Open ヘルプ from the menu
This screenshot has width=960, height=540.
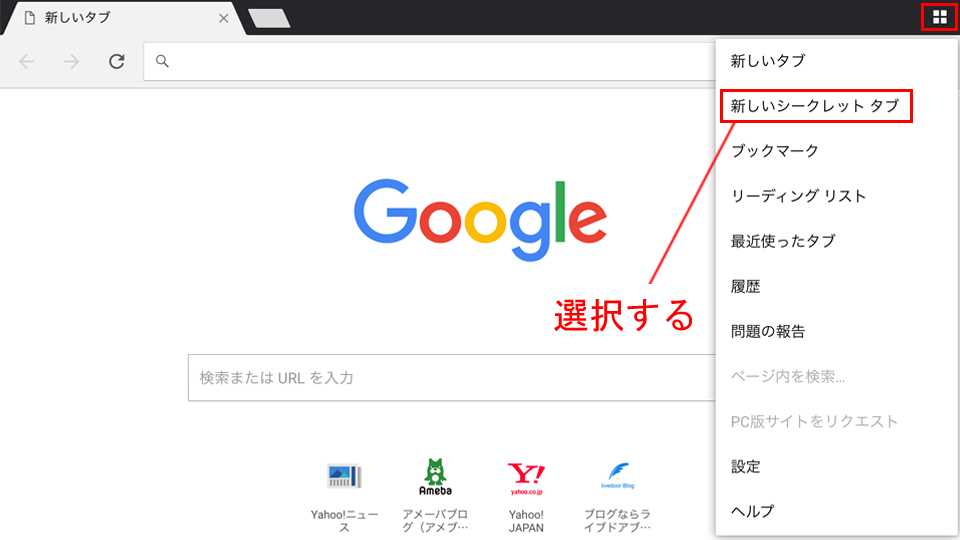click(x=752, y=511)
